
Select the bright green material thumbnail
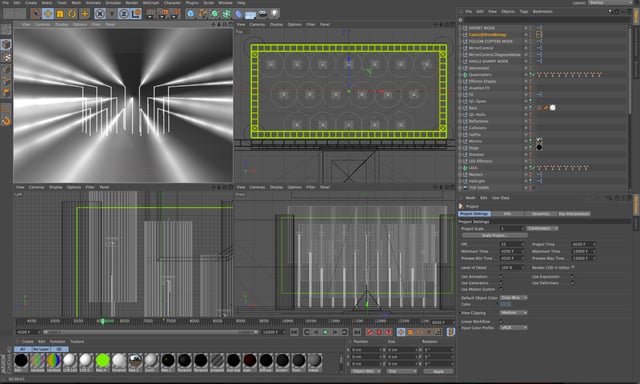102,361
